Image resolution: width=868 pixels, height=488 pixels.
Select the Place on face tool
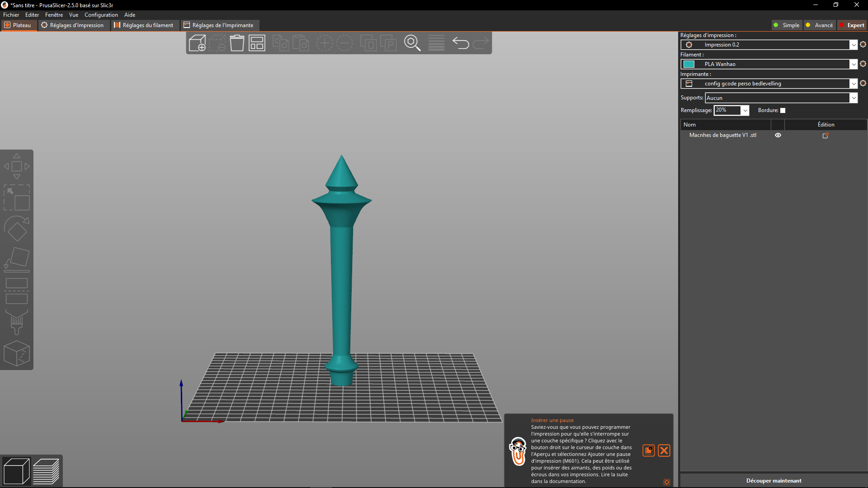[17, 260]
